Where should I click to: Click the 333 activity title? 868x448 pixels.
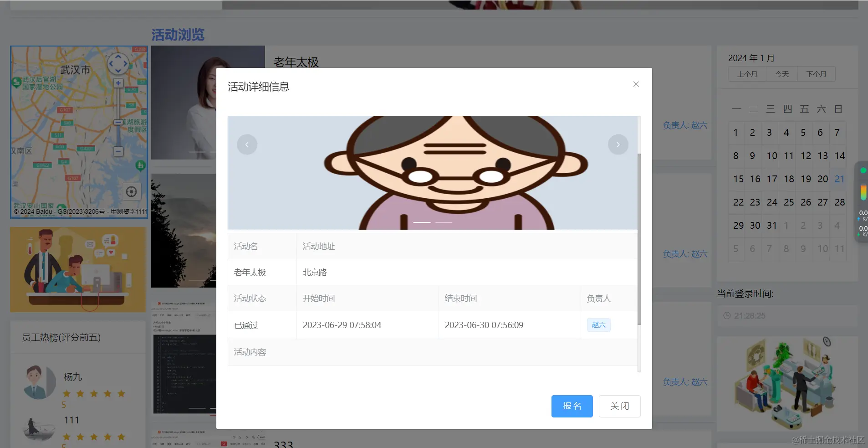283,444
